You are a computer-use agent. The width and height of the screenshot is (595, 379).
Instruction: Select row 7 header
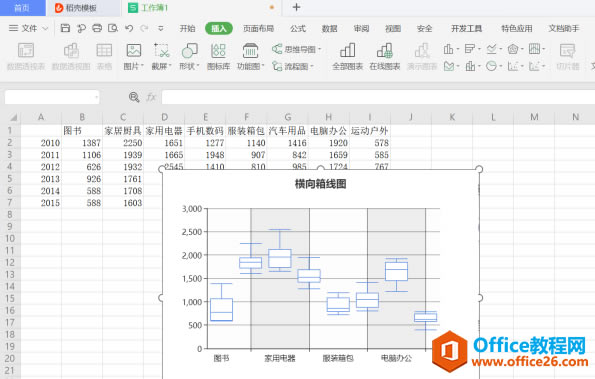click(10, 203)
